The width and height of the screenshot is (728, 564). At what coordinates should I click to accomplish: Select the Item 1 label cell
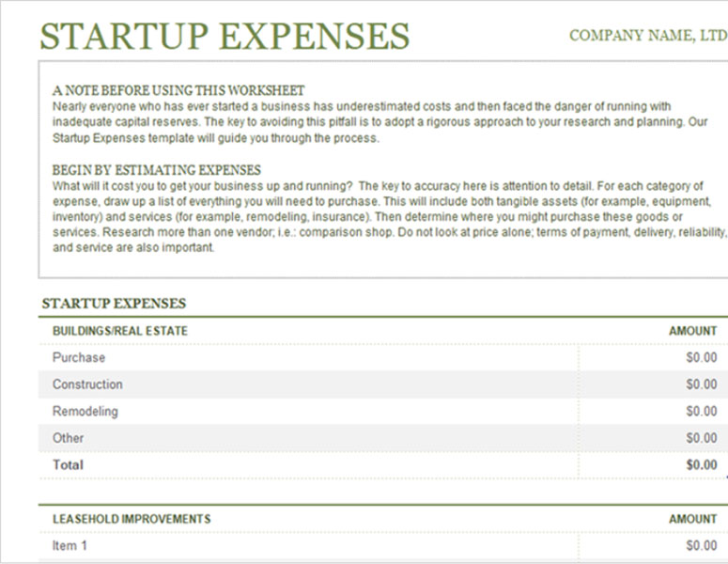tap(70, 546)
